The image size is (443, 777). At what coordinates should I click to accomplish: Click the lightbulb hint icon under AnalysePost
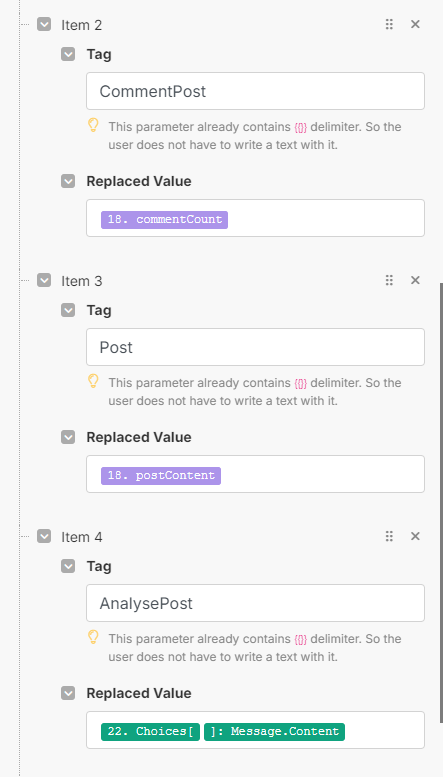(93, 637)
